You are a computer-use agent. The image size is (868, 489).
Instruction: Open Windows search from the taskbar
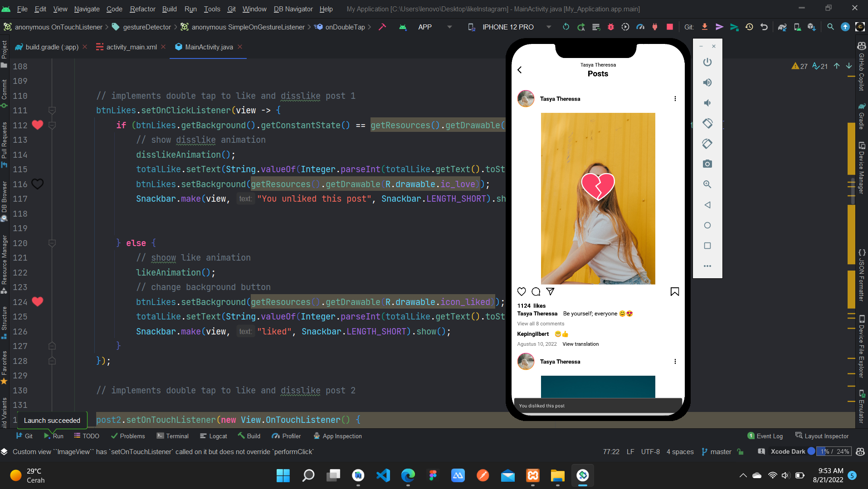[308, 475]
